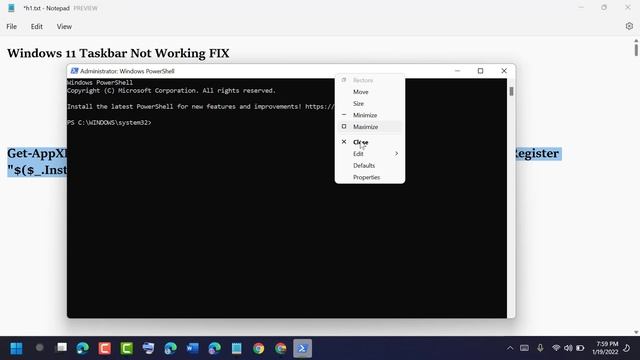This screenshot has height=360, width=640.
Task: Launch the red Camtasia icon on taskbar
Action: pos(104,348)
